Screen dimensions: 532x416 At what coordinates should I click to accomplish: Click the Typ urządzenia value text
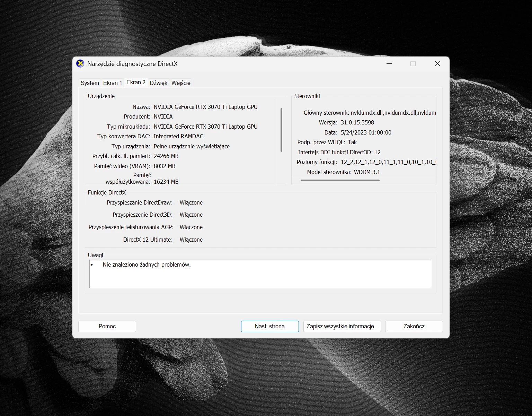click(x=192, y=146)
